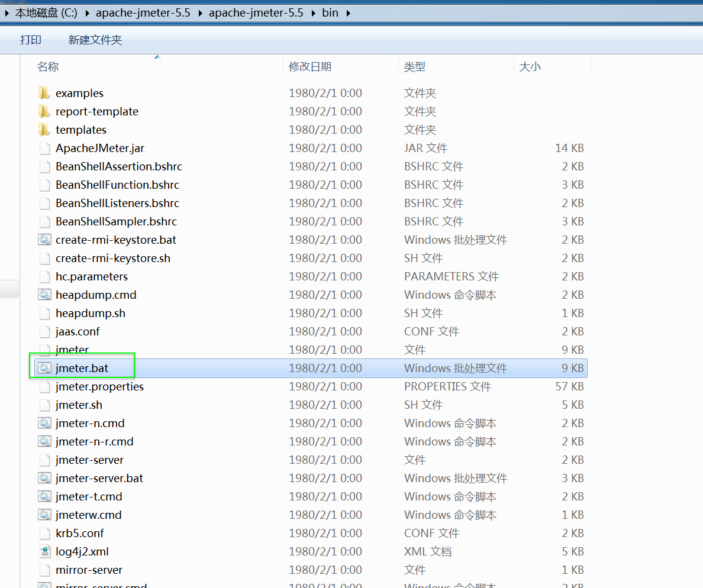This screenshot has height=588, width=703.
Task: Click 5 KB size in jmeter.sh row
Action: click(573, 405)
